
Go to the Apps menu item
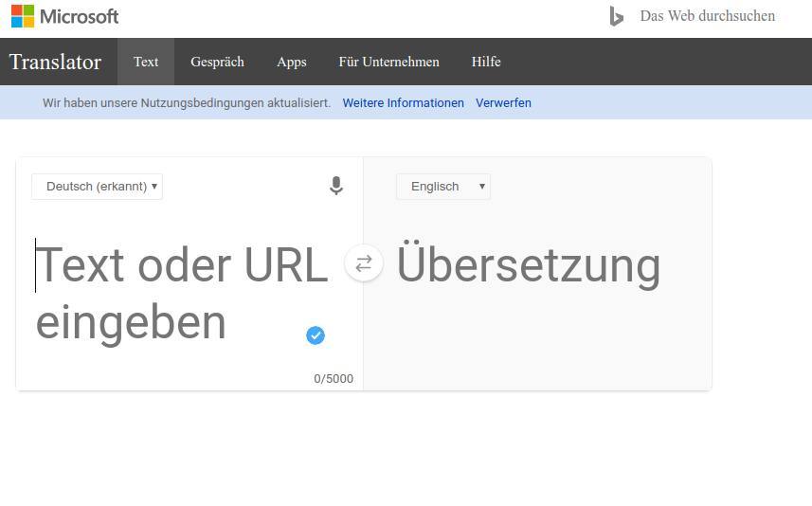pos(292,62)
